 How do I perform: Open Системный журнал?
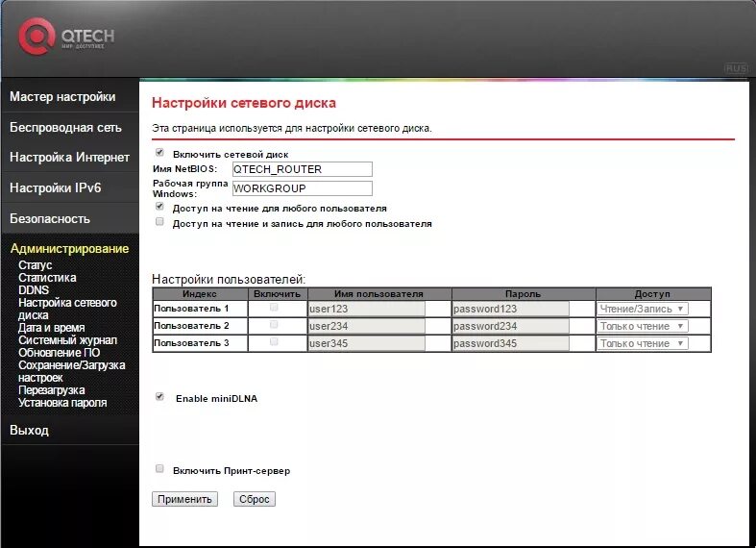point(67,340)
